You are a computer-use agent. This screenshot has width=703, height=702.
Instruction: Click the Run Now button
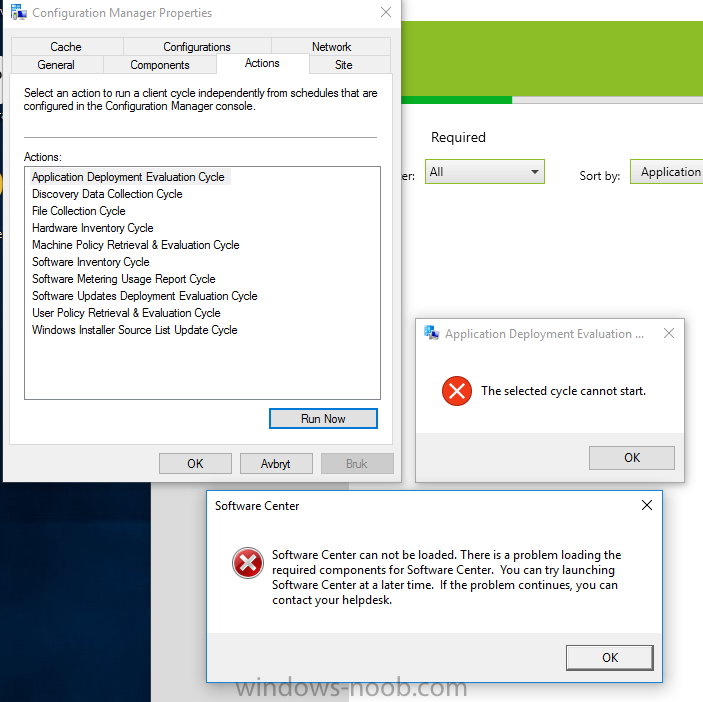(x=323, y=419)
